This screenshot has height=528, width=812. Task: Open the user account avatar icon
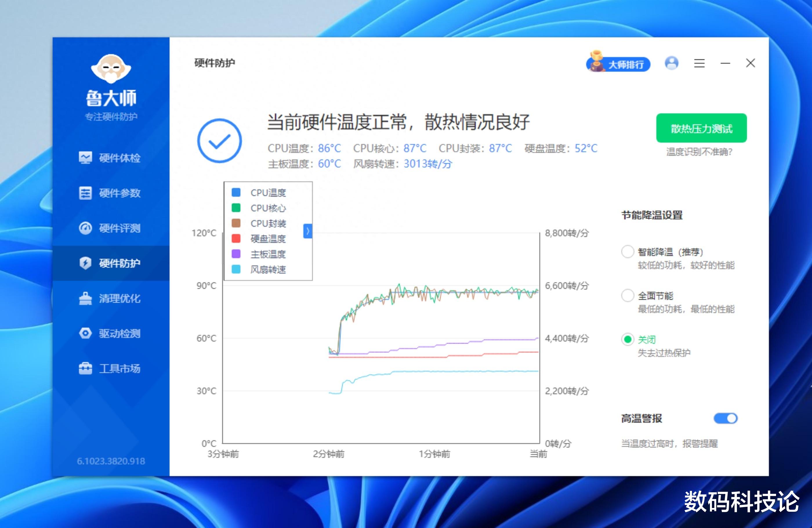(671, 63)
